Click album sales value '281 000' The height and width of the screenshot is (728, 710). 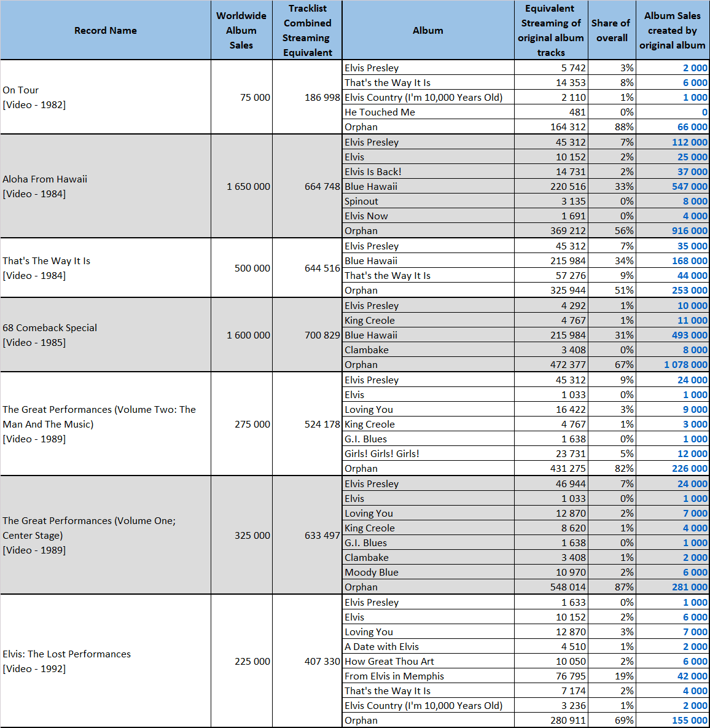pos(690,587)
